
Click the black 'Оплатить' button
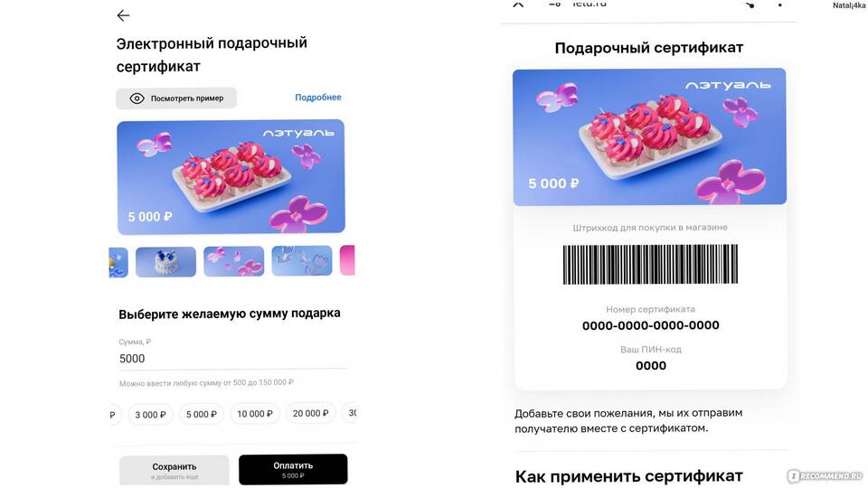293,470
